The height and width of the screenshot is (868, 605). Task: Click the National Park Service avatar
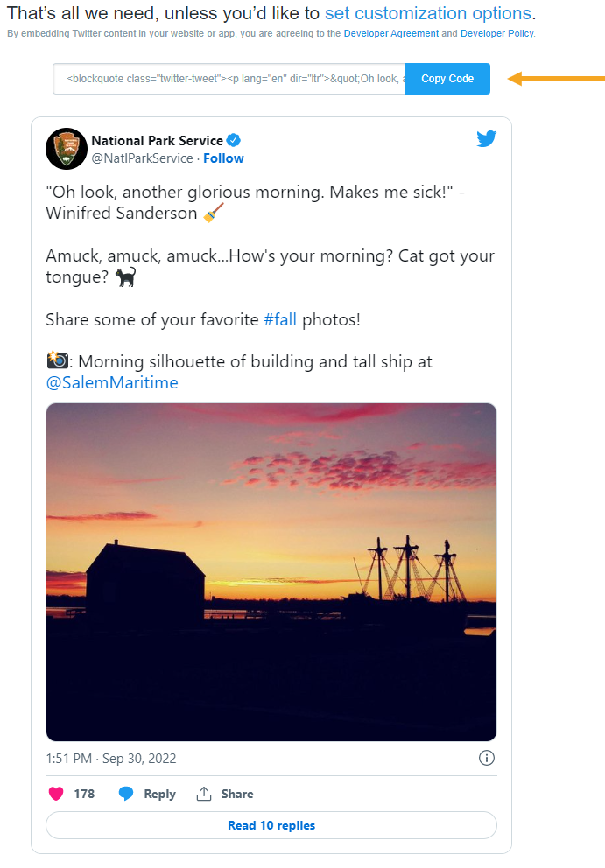(67, 149)
